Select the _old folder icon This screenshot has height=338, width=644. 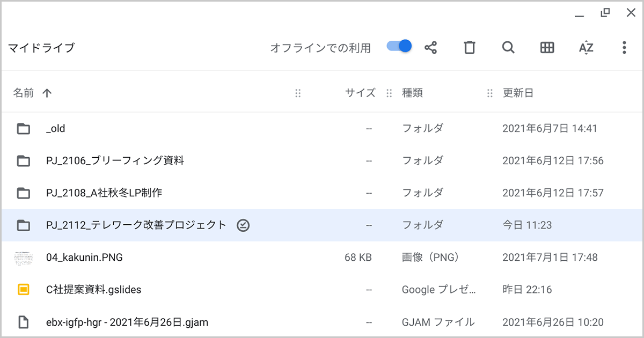tap(23, 129)
